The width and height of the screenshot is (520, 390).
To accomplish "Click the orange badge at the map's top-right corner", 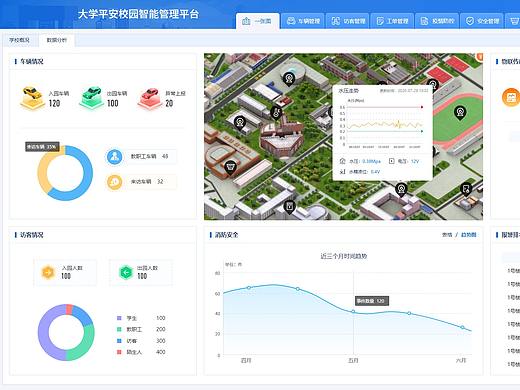I will 479,57.
